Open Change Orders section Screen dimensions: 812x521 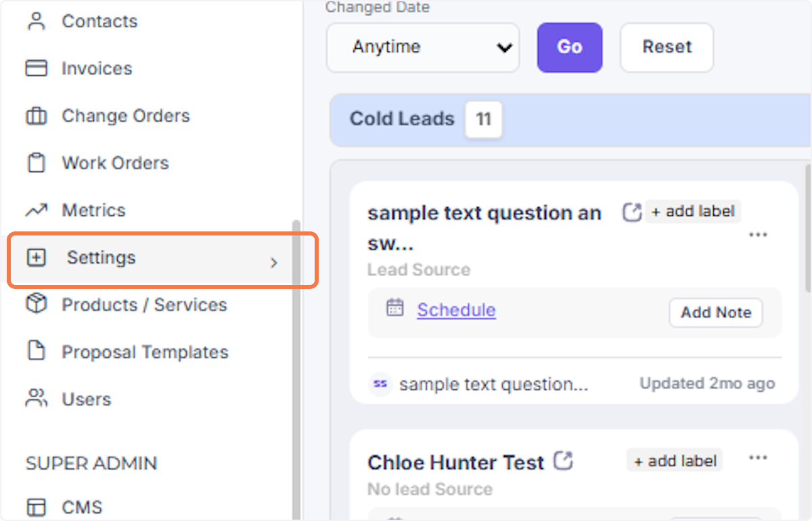coord(126,116)
